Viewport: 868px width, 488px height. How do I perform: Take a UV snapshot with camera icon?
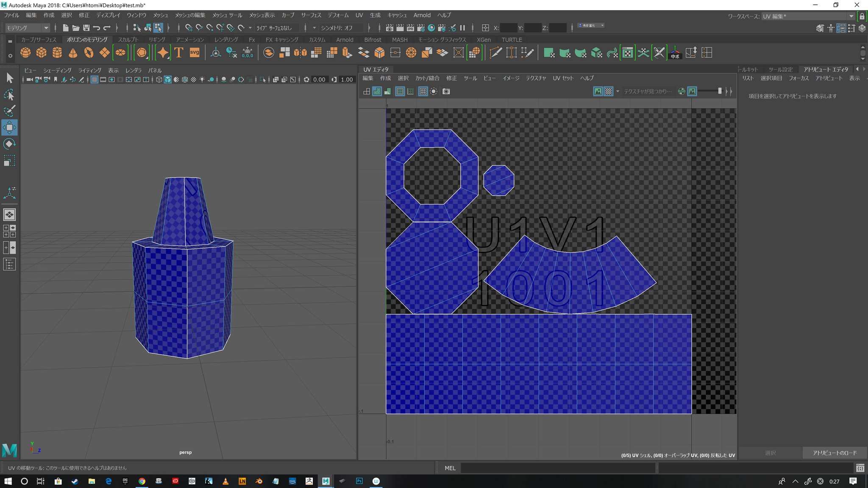[x=446, y=91]
